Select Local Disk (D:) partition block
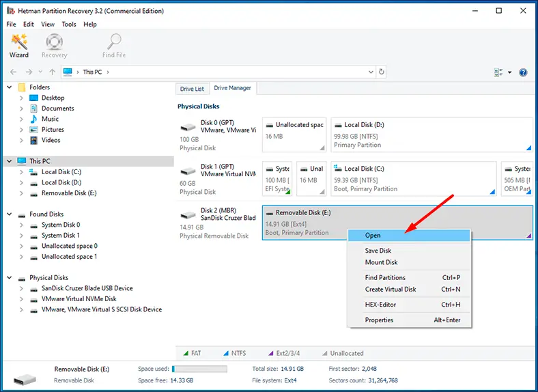 tap(431, 135)
